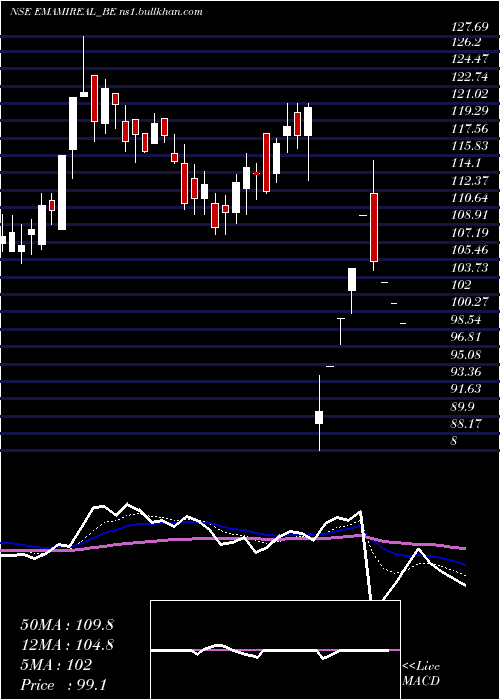Image resolution: width=500 pixels, height=700 pixels.
Task: Click the 98.54 price axis label
Action: [x=467, y=320]
